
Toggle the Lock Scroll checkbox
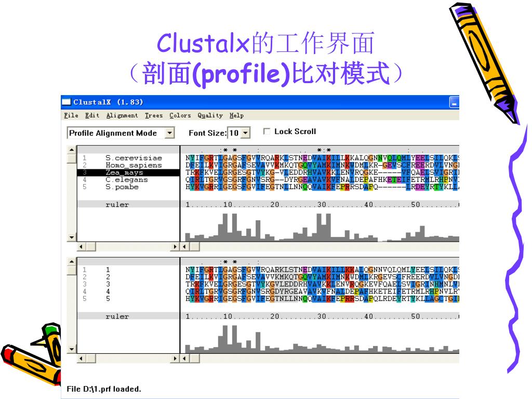(x=267, y=131)
